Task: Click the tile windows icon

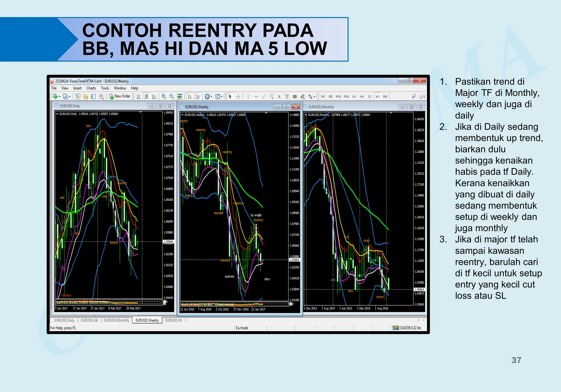Action: click(x=179, y=96)
